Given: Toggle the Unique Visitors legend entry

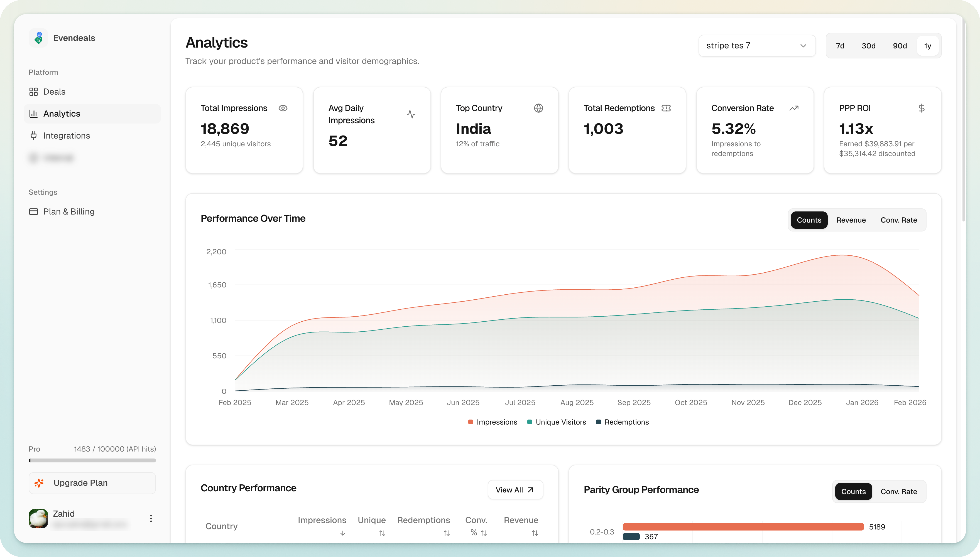Looking at the screenshot, I should (x=556, y=422).
